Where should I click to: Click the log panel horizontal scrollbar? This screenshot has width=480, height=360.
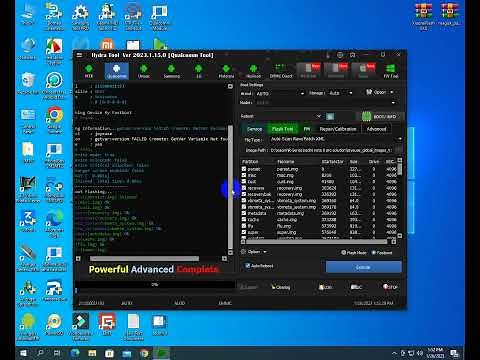(x=144, y=259)
